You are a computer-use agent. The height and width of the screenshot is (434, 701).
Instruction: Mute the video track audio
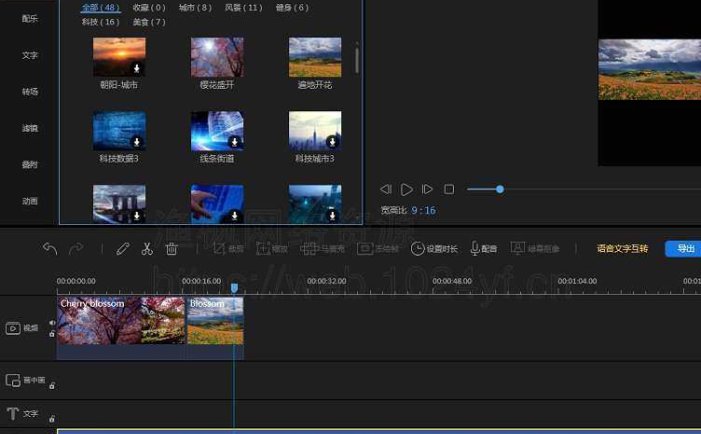pos(52,323)
